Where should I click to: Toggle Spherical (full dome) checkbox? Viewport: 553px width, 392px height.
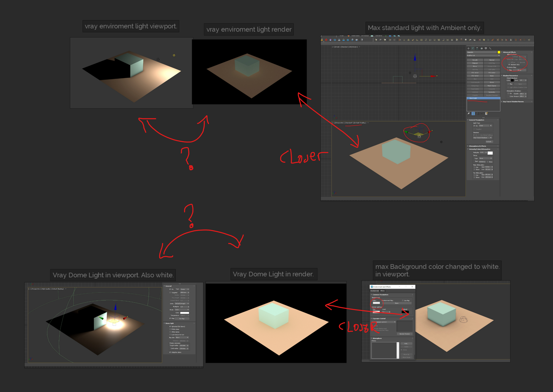coord(170,327)
